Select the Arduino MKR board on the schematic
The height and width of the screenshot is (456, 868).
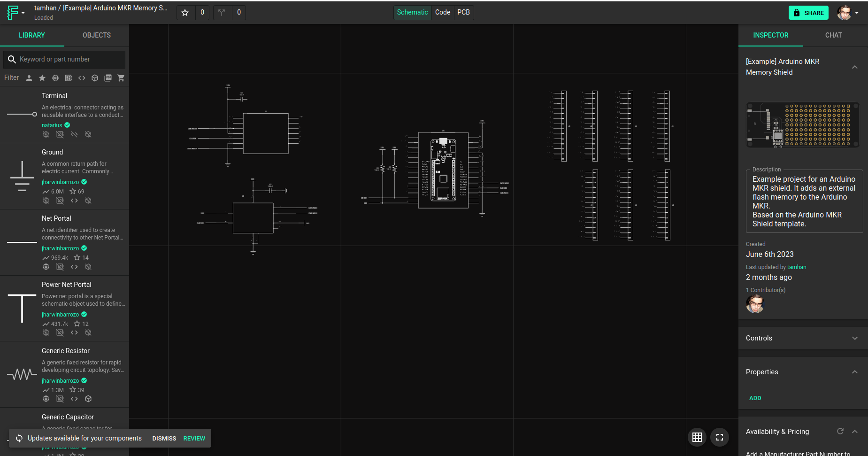tap(443, 170)
